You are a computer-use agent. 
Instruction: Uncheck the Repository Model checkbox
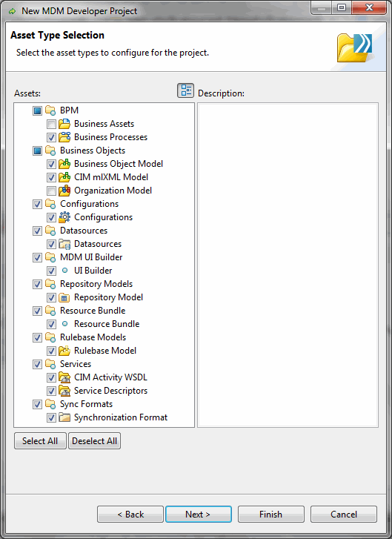click(x=52, y=298)
